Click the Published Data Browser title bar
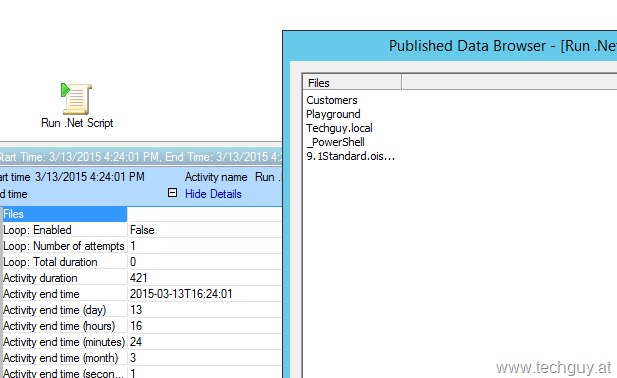Image resolution: width=617 pixels, height=378 pixels. click(450, 46)
